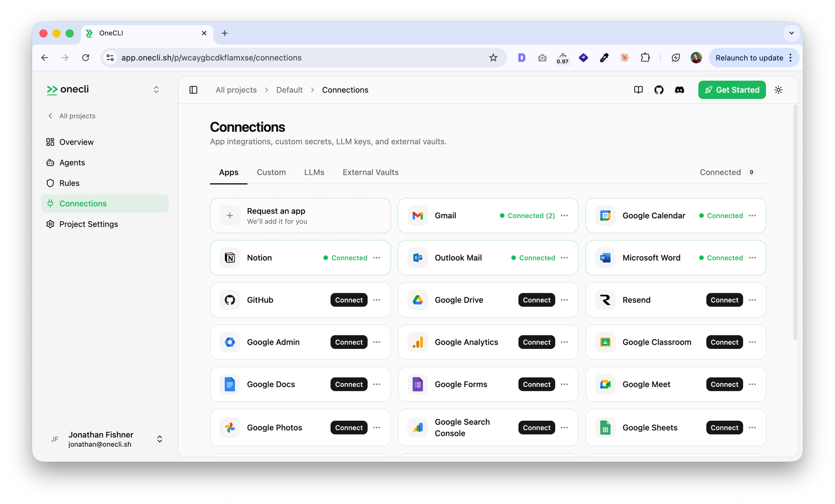Open Project Settings in the sidebar
The image size is (835, 504).
(105, 224)
